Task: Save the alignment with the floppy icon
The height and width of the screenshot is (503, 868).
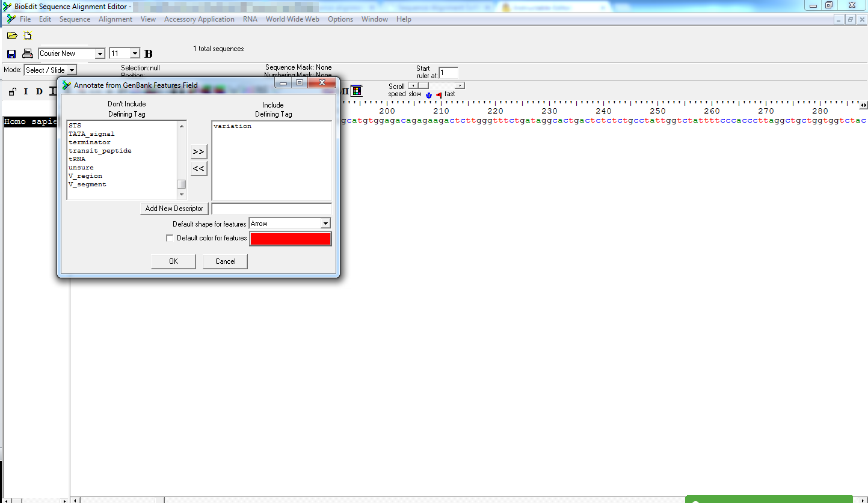Action: [x=11, y=54]
